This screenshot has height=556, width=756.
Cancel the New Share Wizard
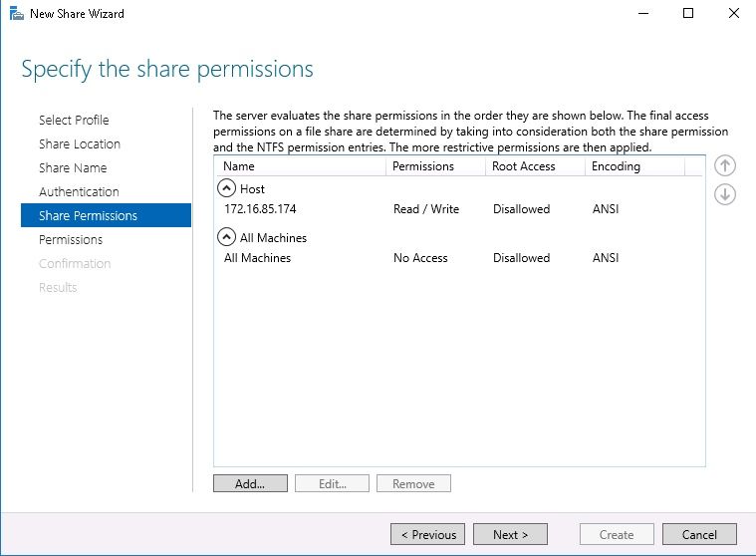699,534
